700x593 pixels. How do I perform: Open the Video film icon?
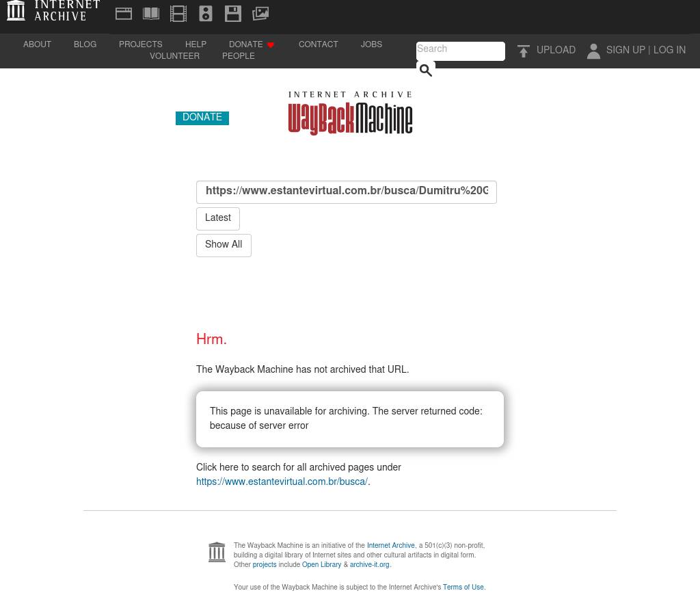(x=178, y=14)
